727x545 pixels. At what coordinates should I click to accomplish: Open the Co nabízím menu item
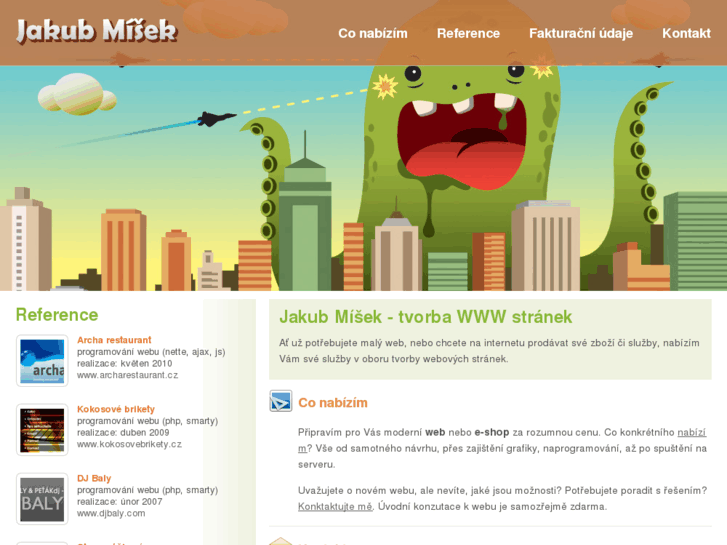pos(373,33)
